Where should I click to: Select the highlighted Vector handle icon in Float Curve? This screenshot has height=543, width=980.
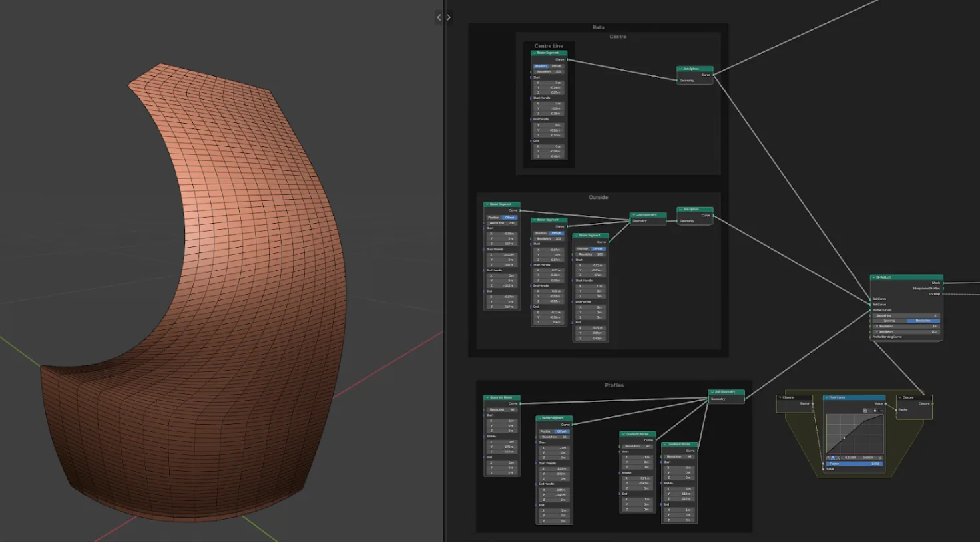[833, 458]
